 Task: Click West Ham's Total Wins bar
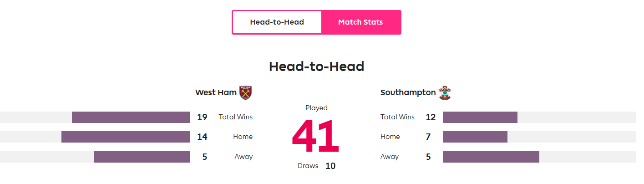pyautogui.click(x=131, y=117)
